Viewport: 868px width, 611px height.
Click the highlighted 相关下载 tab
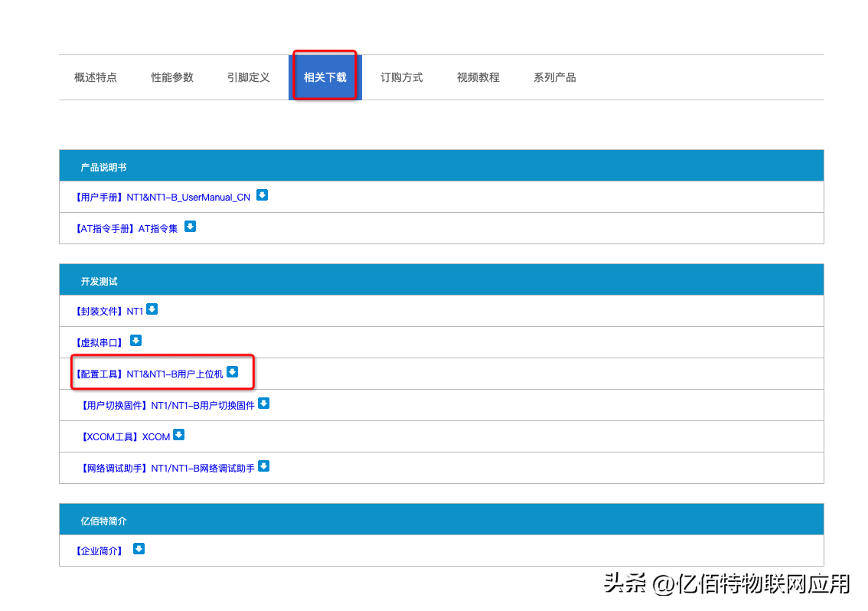(325, 77)
